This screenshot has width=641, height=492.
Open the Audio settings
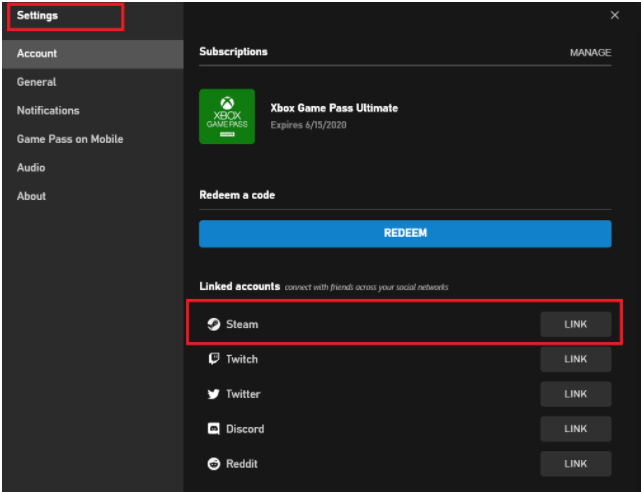click(93, 168)
